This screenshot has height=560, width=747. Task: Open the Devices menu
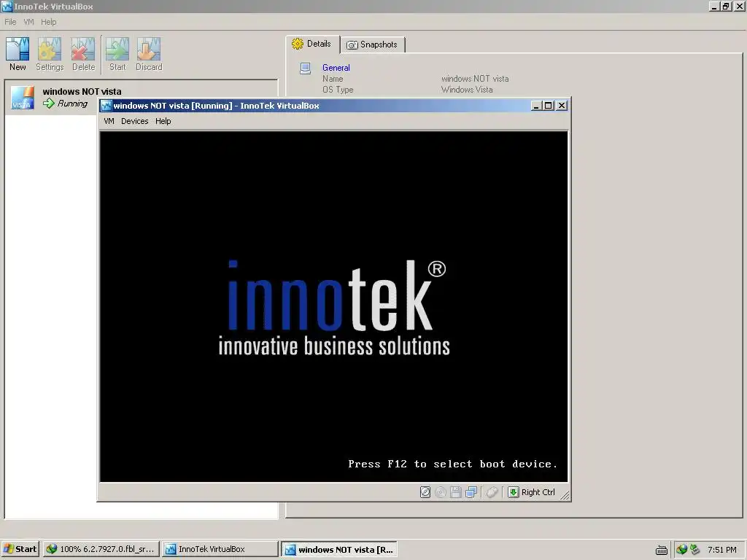click(x=135, y=121)
